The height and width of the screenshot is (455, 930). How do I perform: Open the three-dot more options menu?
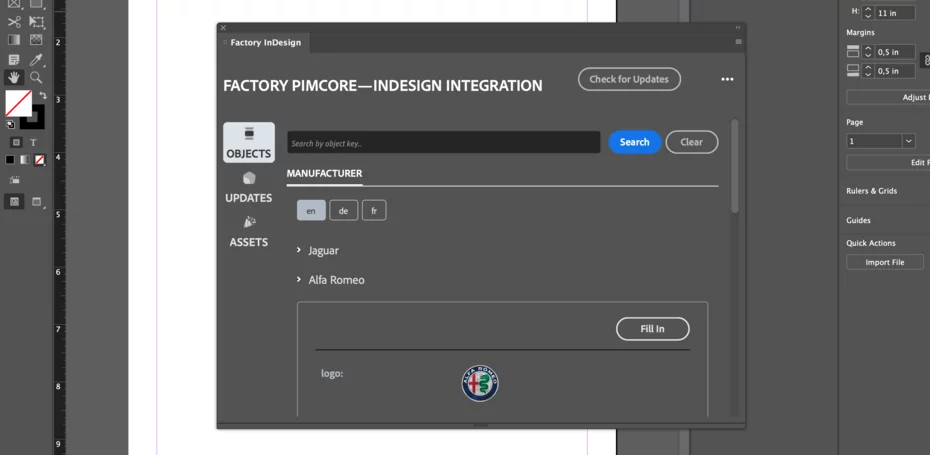click(x=727, y=79)
